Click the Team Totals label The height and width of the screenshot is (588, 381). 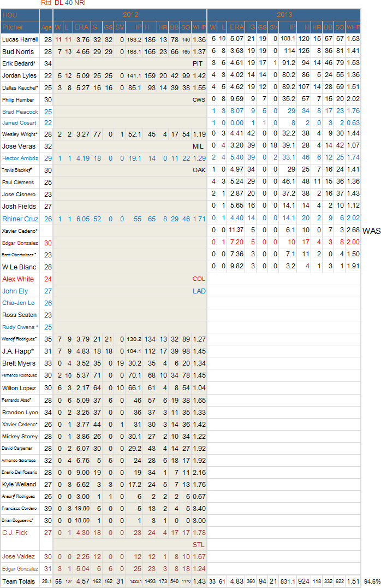click(19, 581)
